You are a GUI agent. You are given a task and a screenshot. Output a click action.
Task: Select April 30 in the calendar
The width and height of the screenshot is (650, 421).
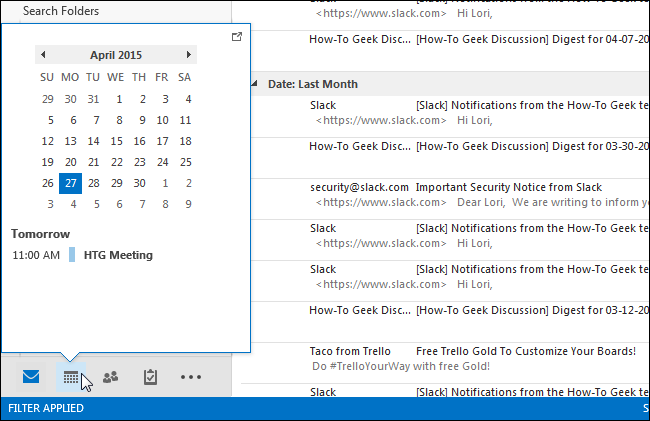tap(139, 183)
